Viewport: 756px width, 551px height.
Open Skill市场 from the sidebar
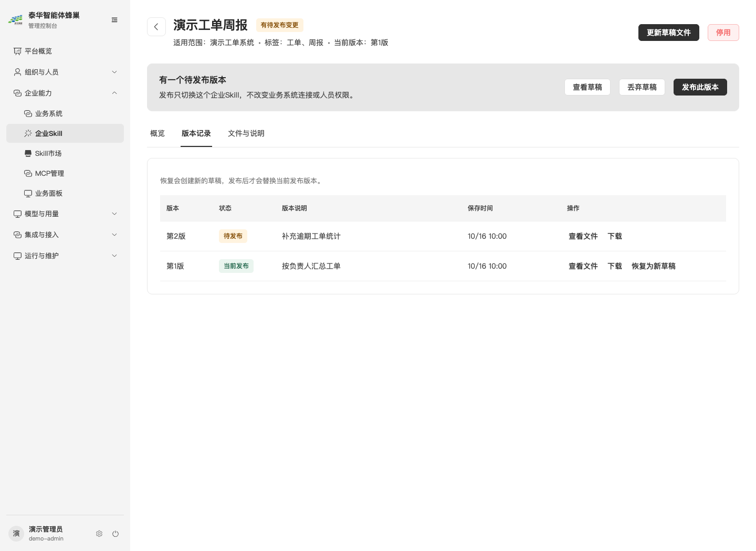point(65,153)
